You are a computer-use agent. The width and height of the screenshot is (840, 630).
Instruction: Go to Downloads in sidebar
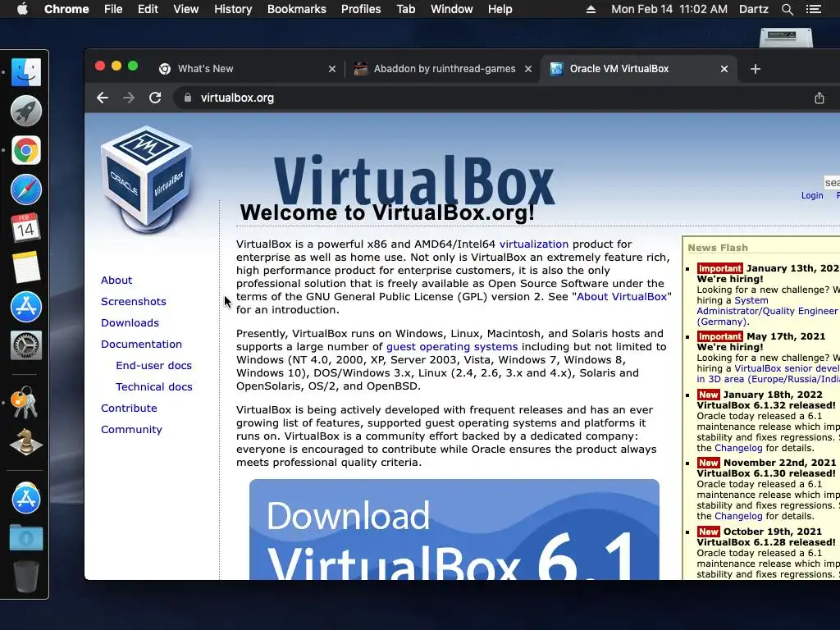pos(130,323)
